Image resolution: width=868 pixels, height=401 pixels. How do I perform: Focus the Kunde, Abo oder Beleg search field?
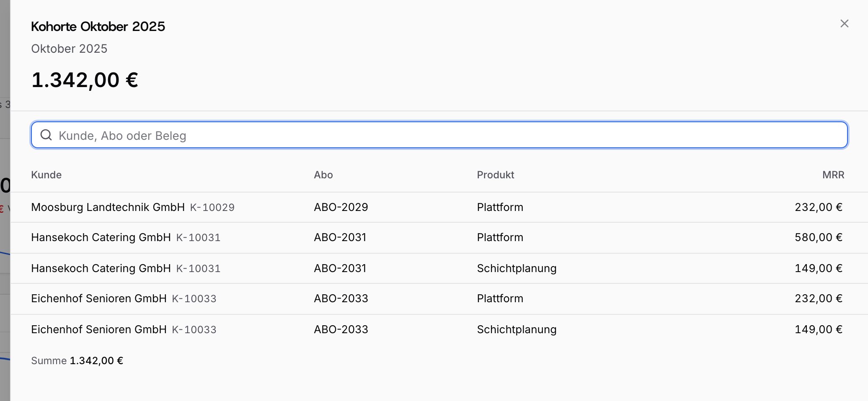pos(439,135)
